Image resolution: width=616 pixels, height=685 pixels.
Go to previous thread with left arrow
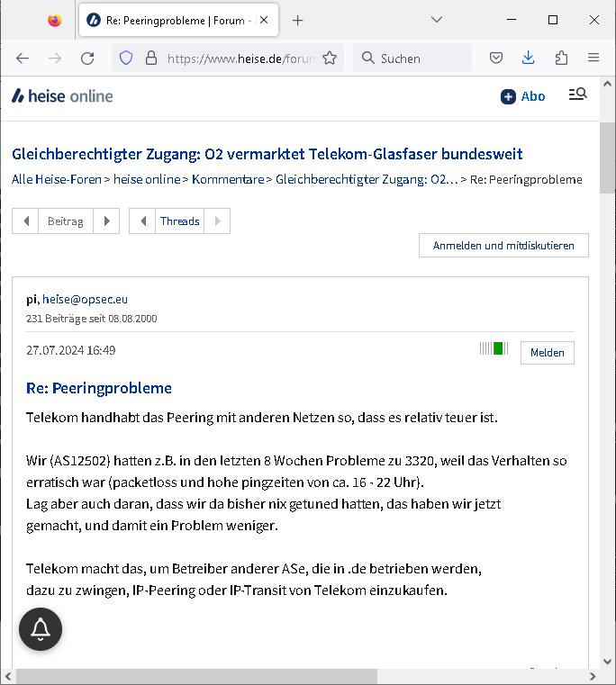142,221
